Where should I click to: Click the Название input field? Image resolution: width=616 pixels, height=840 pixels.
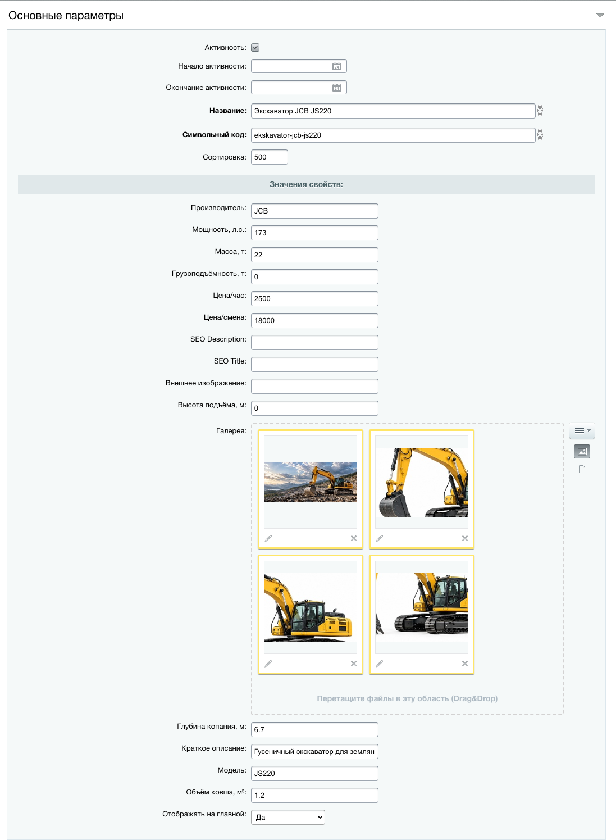[x=393, y=111]
